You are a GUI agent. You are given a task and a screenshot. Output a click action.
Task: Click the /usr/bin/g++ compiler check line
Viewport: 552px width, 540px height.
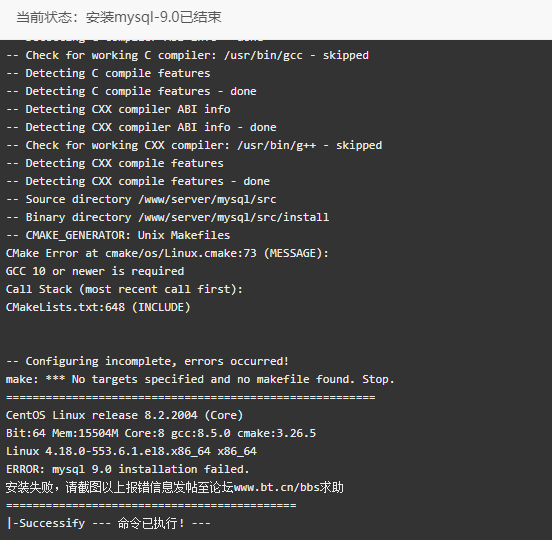(194, 145)
